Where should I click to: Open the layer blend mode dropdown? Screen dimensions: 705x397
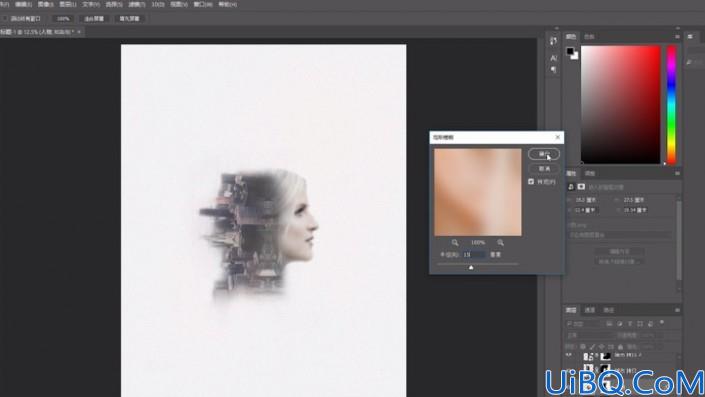589,335
